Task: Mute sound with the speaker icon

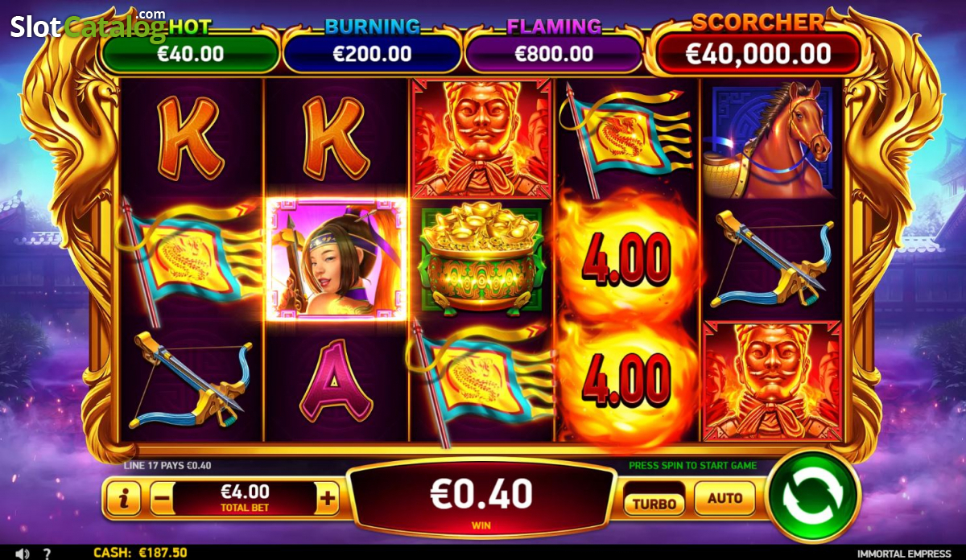Action: tap(23, 553)
